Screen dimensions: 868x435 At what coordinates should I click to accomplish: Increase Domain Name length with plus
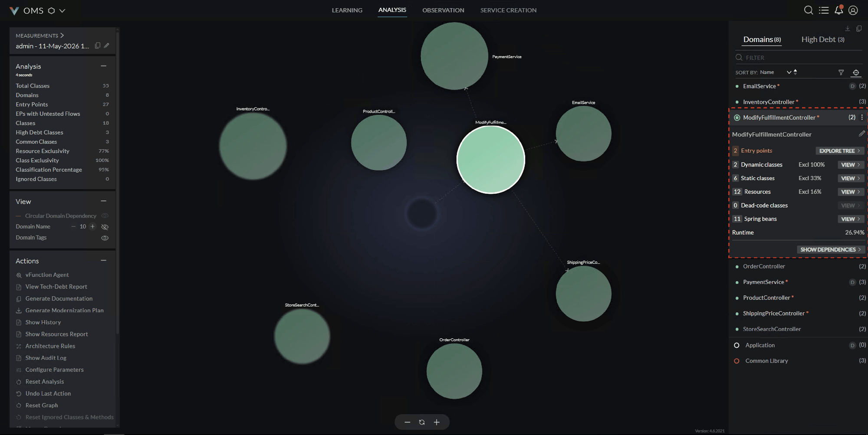tap(92, 226)
